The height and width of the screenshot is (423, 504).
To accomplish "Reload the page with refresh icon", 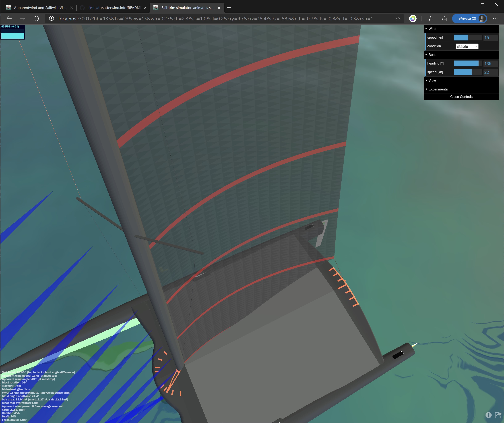I will point(36,19).
